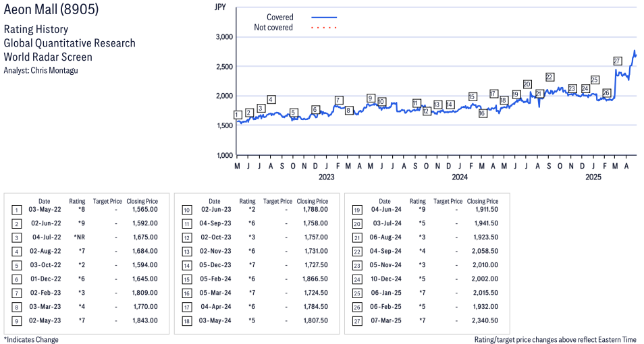
Task: Select the Global Quantitative Research heading
Action: coord(70,43)
